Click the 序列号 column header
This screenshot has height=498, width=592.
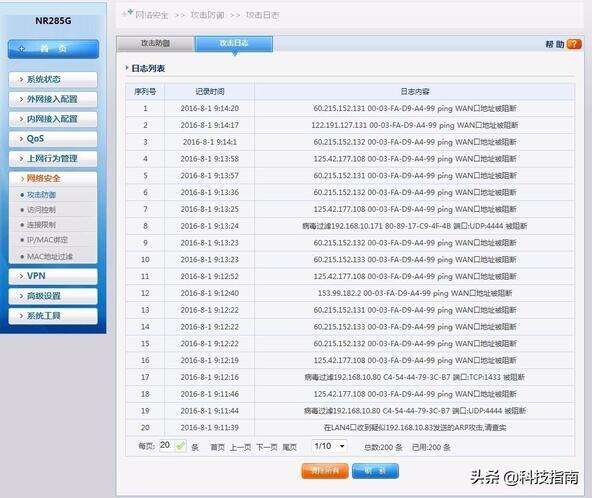(x=145, y=92)
